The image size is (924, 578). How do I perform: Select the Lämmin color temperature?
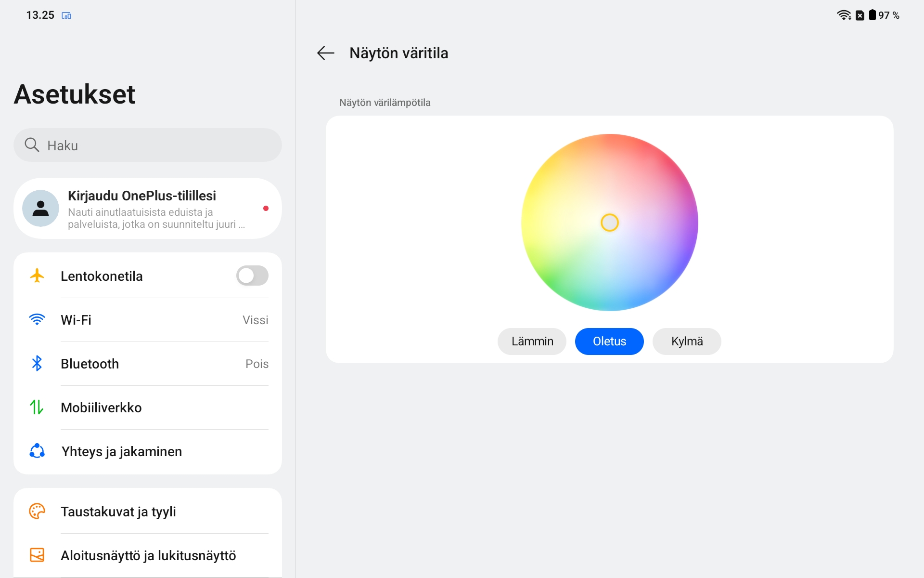pyautogui.click(x=532, y=342)
